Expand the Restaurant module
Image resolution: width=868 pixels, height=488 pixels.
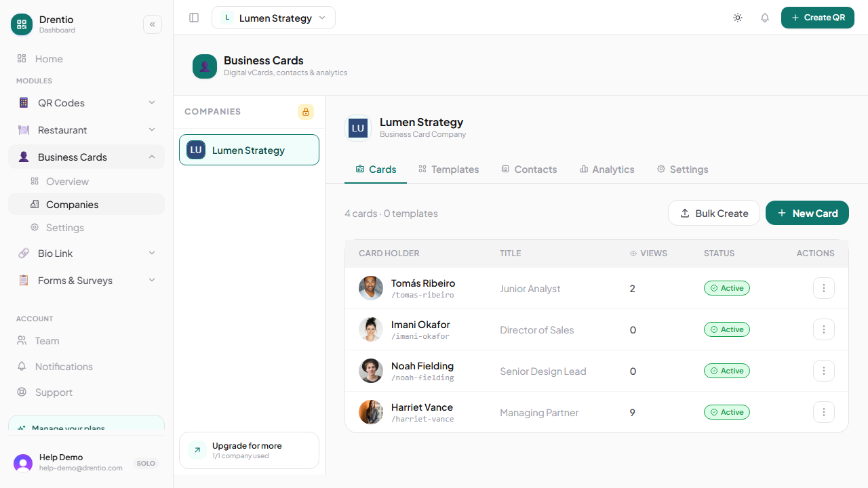[86, 130]
